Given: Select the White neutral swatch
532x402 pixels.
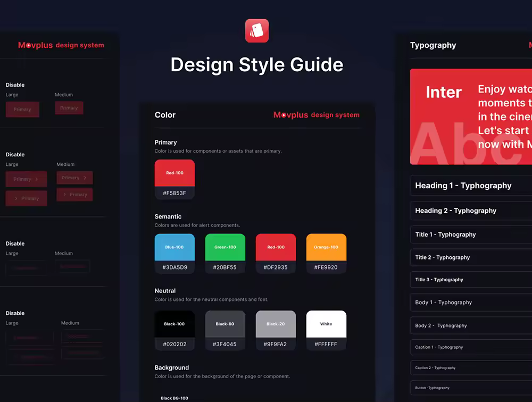Looking at the screenshot, I should (327, 330).
